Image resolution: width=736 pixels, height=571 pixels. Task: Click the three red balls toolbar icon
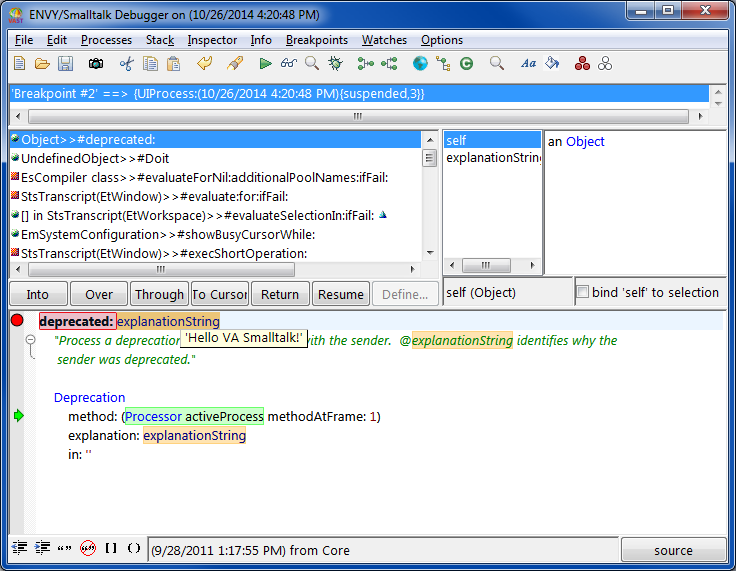582,64
